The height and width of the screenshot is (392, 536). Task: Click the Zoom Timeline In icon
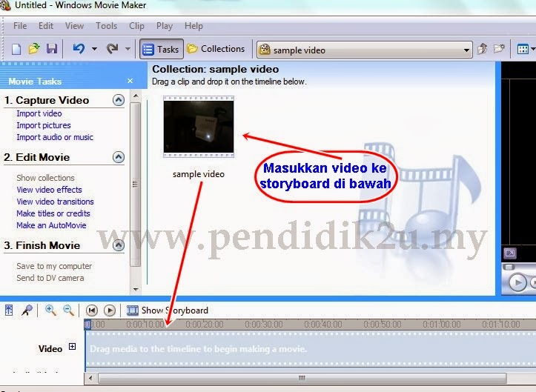[50, 310]
